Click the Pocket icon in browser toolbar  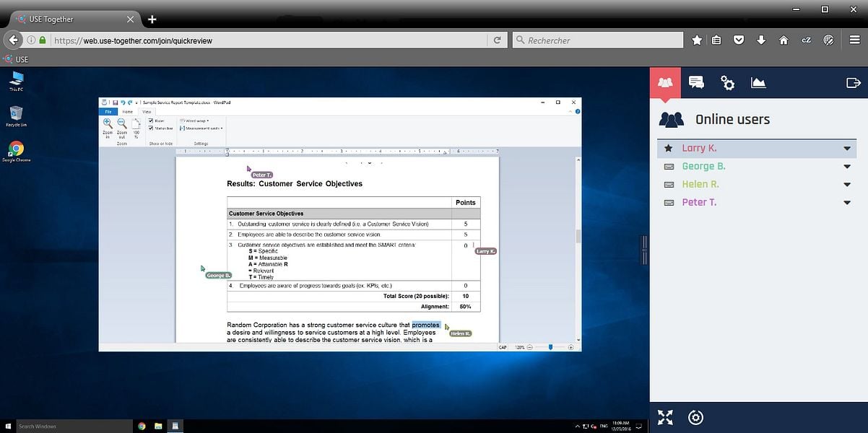point(739,40)
